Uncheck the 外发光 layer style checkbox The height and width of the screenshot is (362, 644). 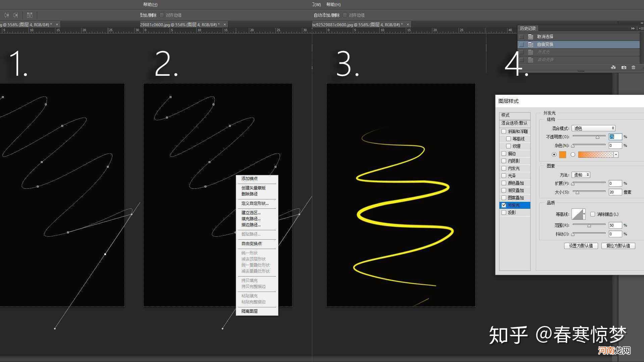coord(504,205)
